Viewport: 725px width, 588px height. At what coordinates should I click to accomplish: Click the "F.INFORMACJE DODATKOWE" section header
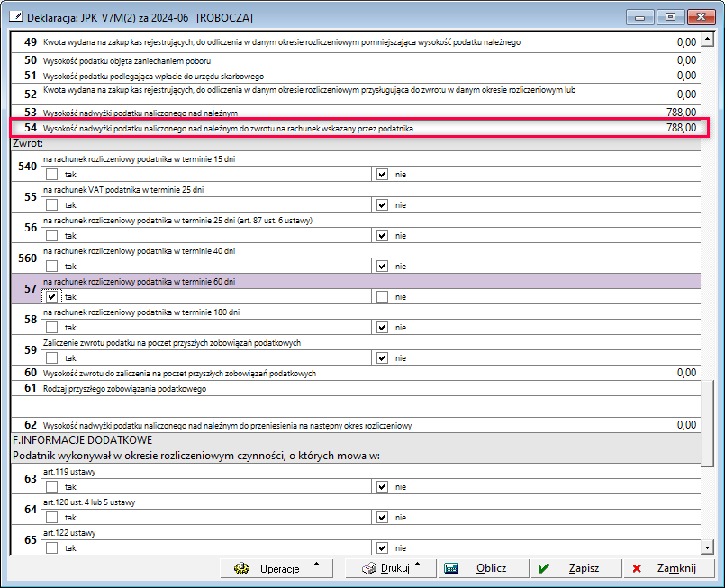[x=82, y=440]
